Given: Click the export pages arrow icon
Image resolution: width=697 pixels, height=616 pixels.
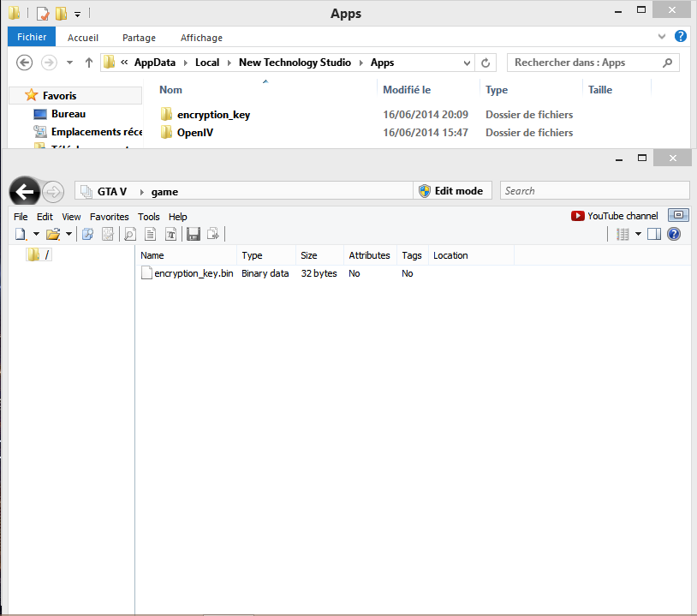Looking at the screenshot, I should click(x=213, y=234).
